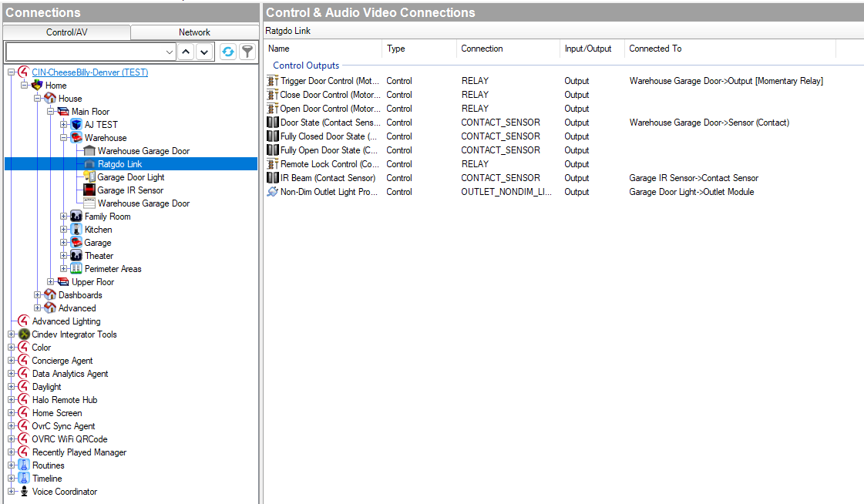The height and width of the screenshot is (504, 864).
Task: Collapse the Warehouse tree node
Action: (64, 138)
